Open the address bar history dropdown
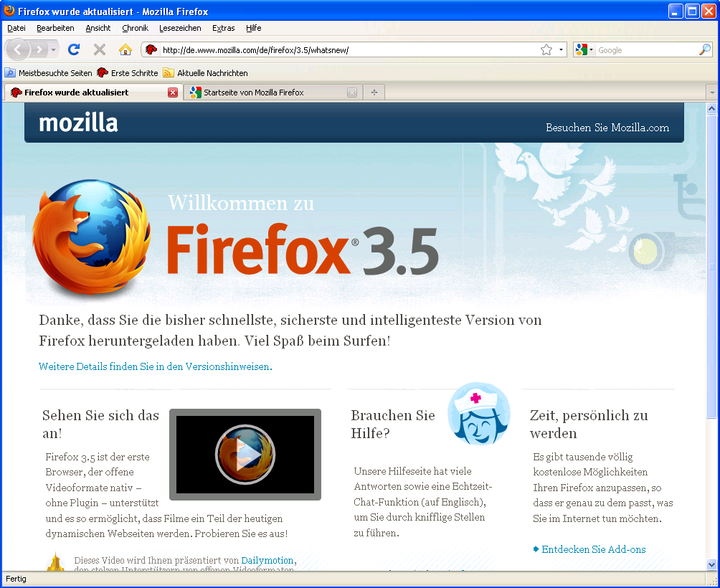 [561, 49]
